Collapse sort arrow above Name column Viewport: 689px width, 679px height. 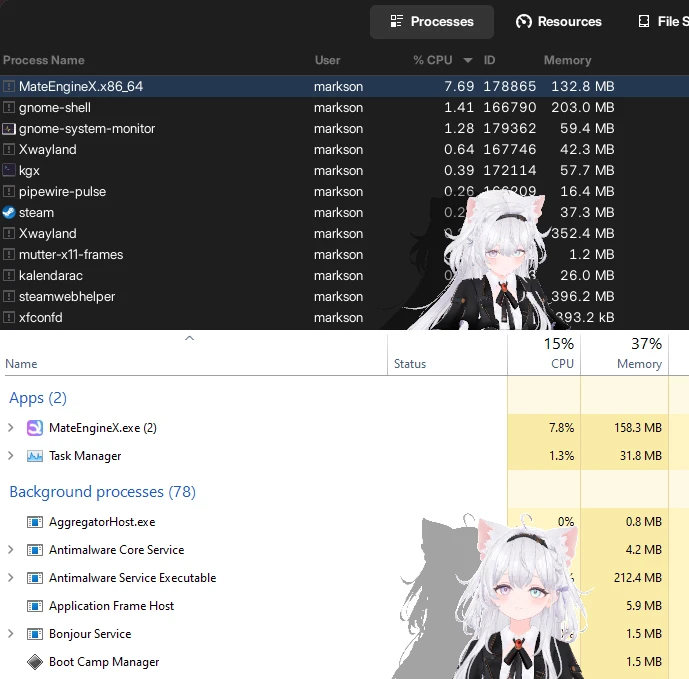[x=189, y=338]
